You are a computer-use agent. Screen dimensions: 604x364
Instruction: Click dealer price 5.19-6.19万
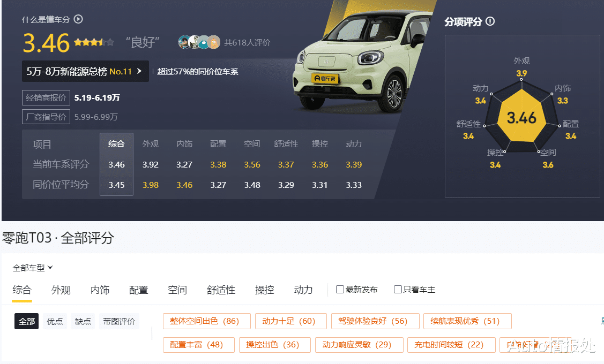tap(97, 98)
